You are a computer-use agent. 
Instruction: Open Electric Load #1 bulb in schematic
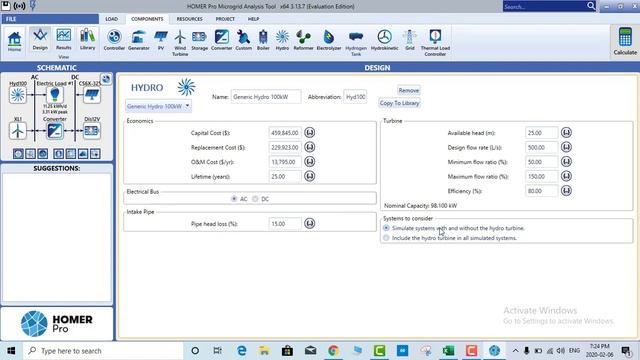(x=55, y=95)
